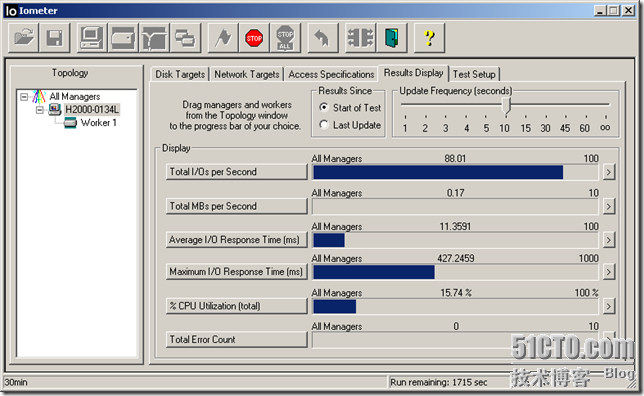Screen dimensions: 644x396
Task: Click value 15.74 % above CPU bar
Action: click(456, 293)
